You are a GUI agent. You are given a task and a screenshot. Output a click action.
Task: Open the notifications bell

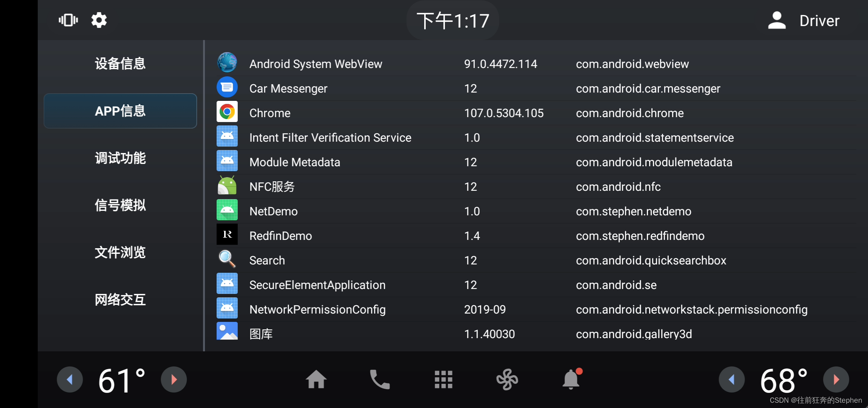click(x=571, y=379)
